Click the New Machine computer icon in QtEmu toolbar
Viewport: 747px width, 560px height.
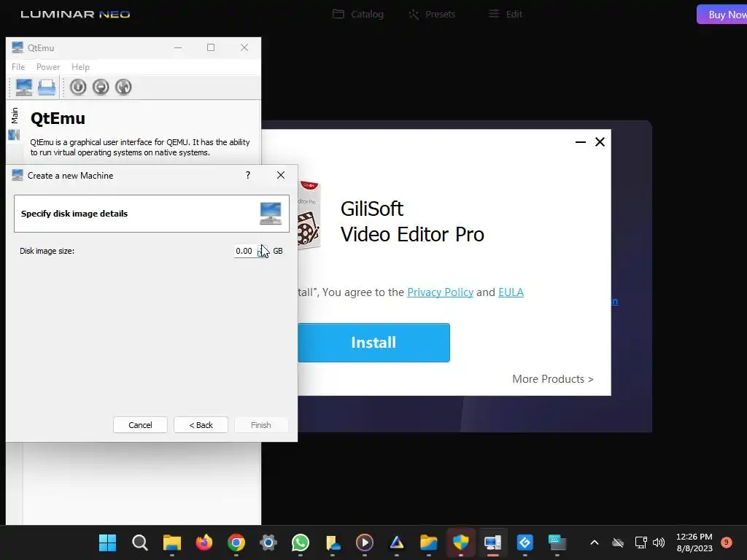point(24,87)
